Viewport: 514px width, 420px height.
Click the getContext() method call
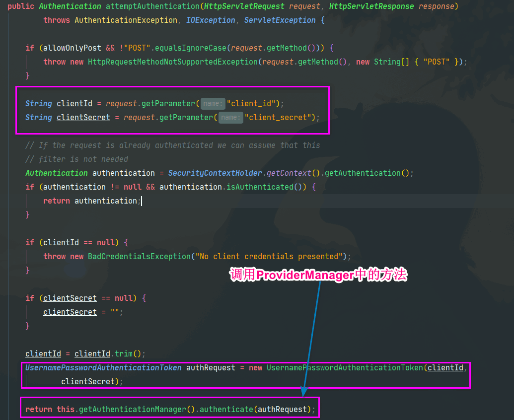293,173
